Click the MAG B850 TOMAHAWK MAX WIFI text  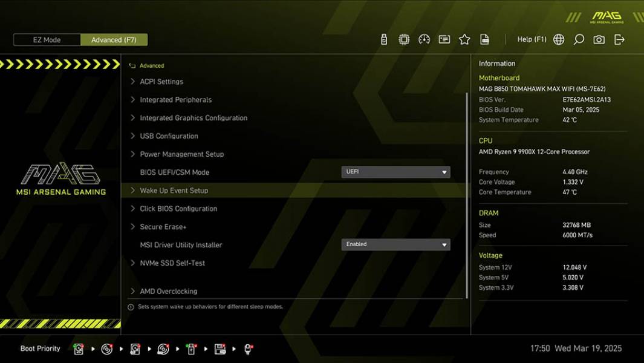tap(542, 89)
